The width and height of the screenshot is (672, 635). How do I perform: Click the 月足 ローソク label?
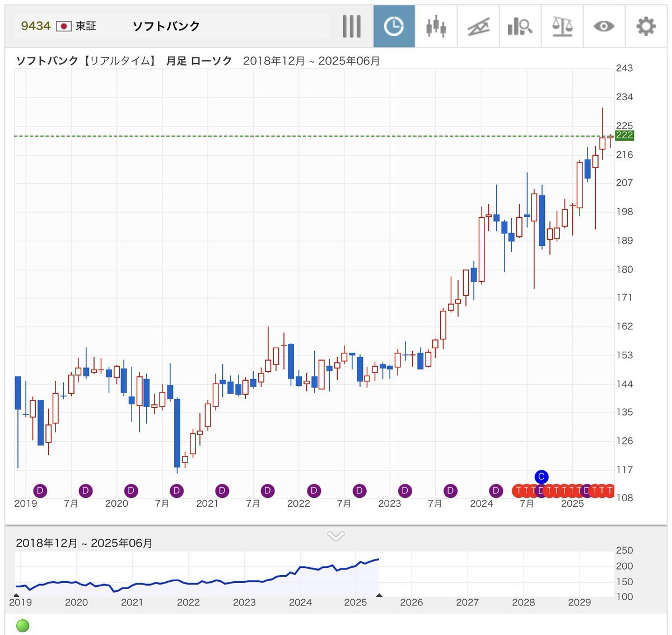tap(199, 61)
